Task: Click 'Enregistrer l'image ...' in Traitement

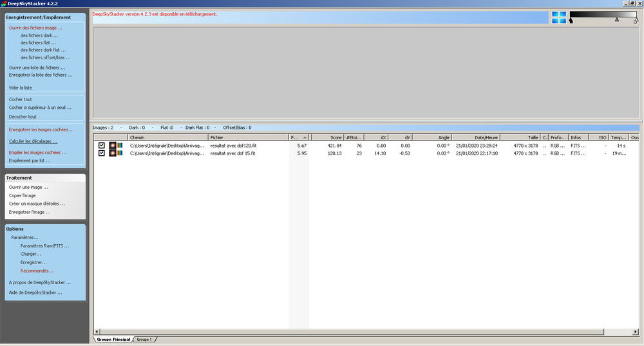Action: [30, 212]
